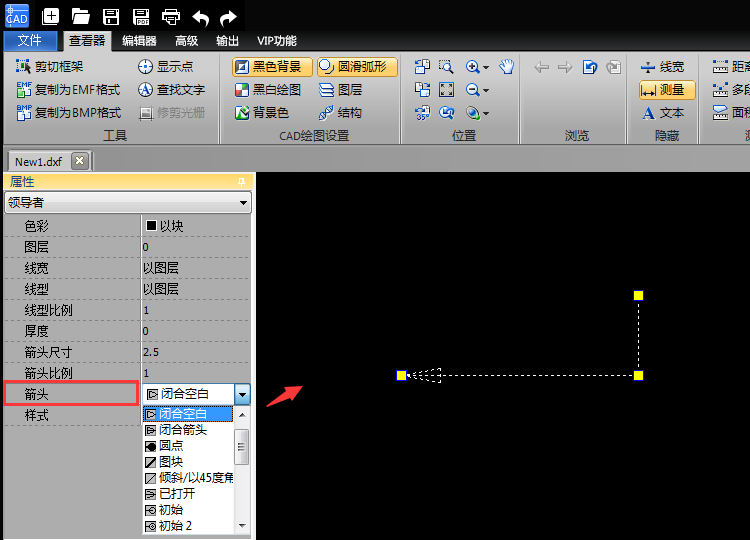Edit the 箭头尺寸 value 2.5
Viewport: 750px width, 540px height.
(x=196, y=352)
